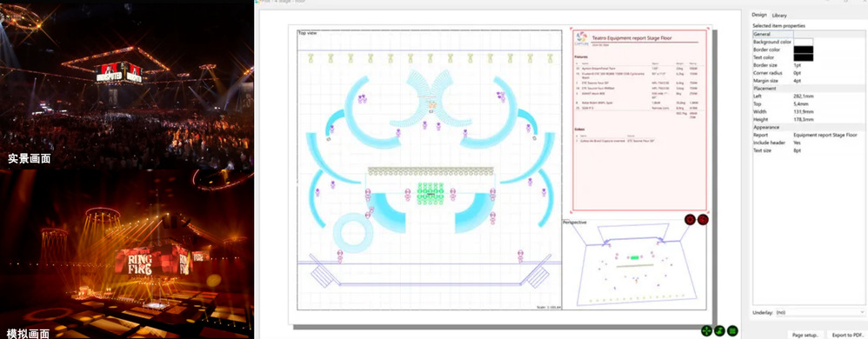Click the green move-arrows icon below the page
Viewport: 868px width, 339px height.
point(706,330)
